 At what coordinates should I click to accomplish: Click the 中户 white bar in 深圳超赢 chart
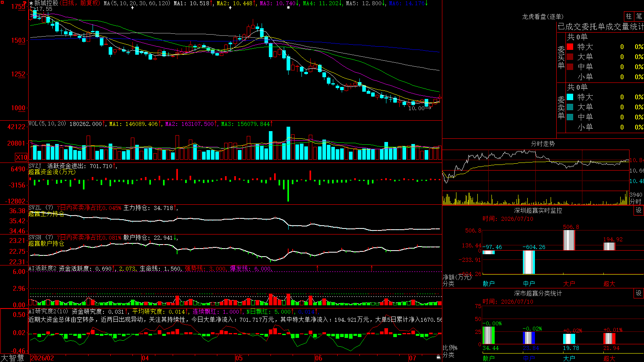[529, 262]
